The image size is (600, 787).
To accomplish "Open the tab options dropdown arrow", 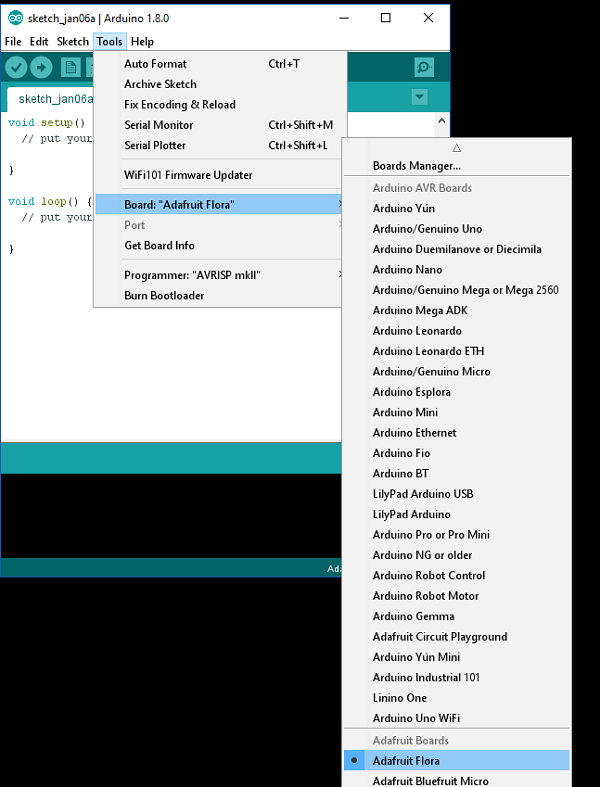I will (420, 97).
